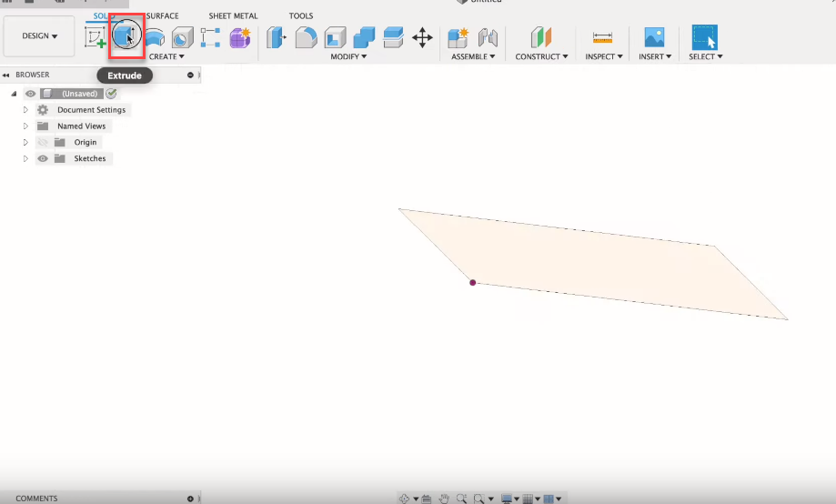The image size is (836, 504).
Task: Click the activate-component check beside (Unsaved)
Action: [111, 94]
